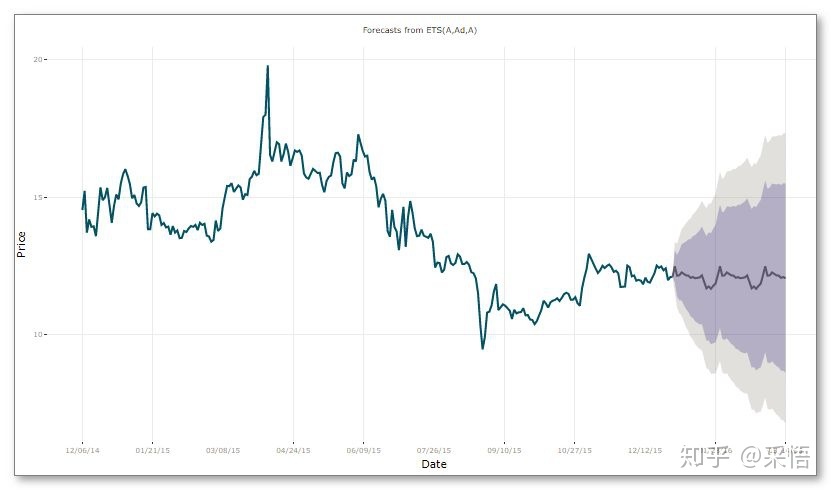Click the lowest price trough below 10
The image size is (831, 490).
pyautogui.click(x=482, y=347)
